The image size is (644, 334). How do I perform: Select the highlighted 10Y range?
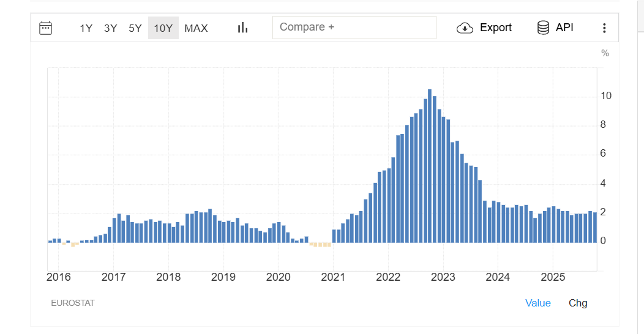(x=163, y=28)
